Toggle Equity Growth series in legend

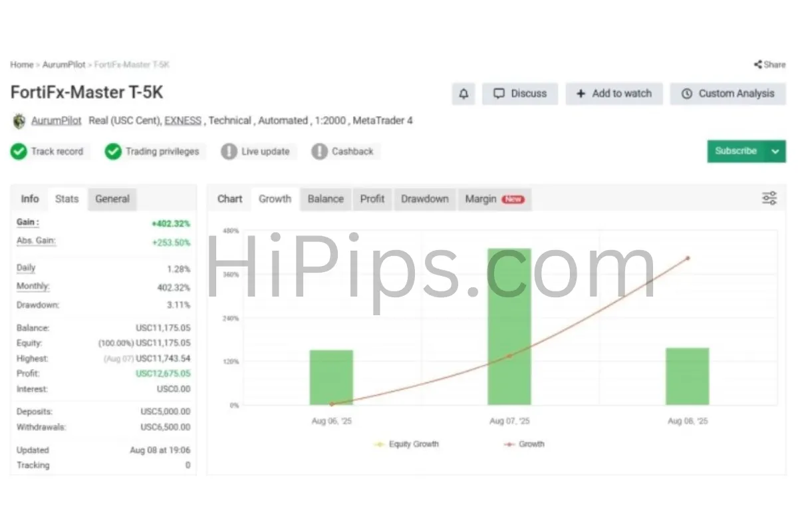pyautogui.click(x=406, y=444)
